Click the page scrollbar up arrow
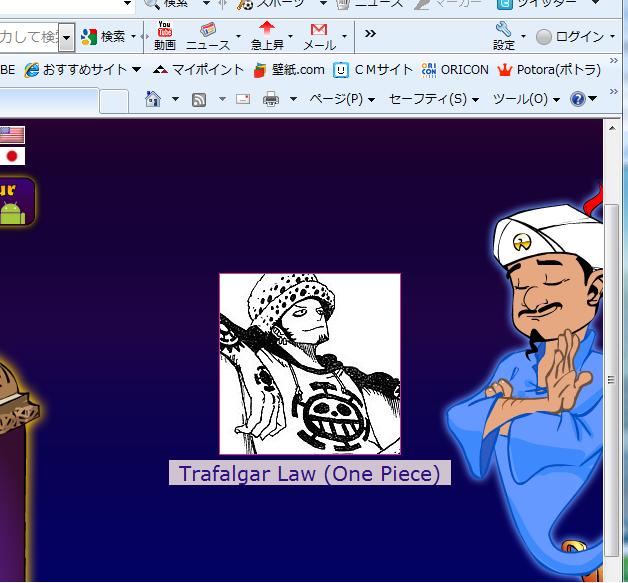The width and height of the screenshot is (628, 583). [612, 129]
